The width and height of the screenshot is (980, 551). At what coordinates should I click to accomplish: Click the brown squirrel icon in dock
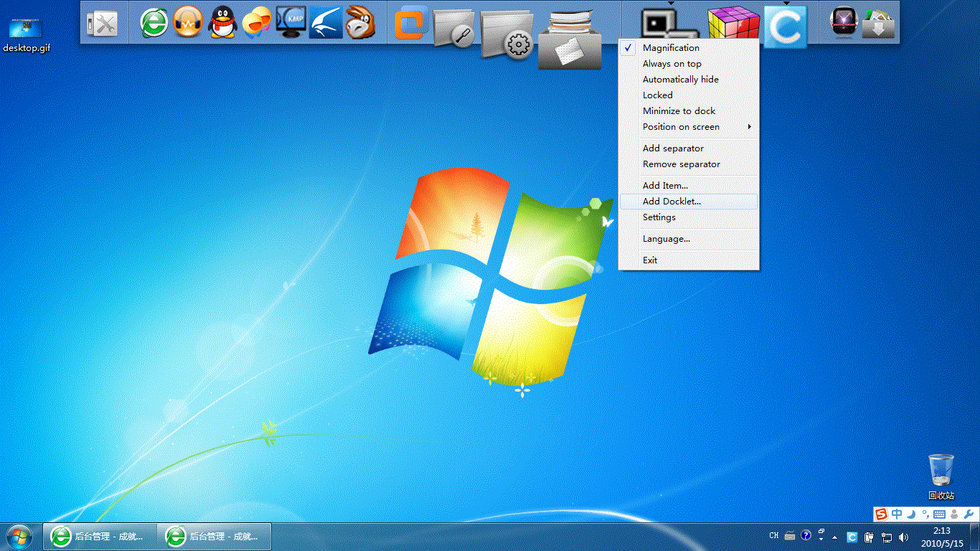(359, 23)
